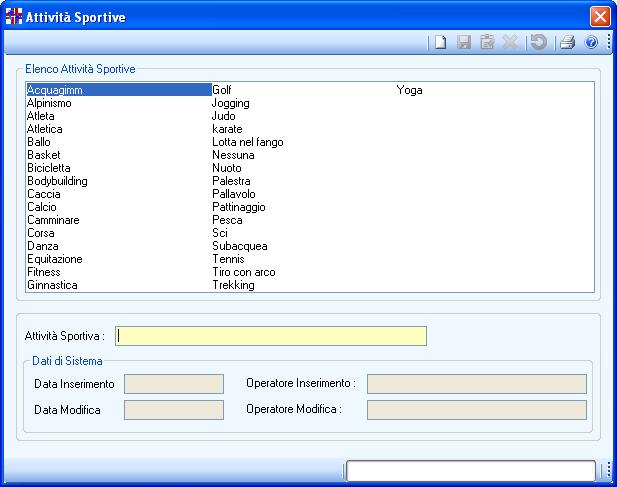
Task: Click the Undo arrow toolbar icon
Action: [x=539, y=43]
